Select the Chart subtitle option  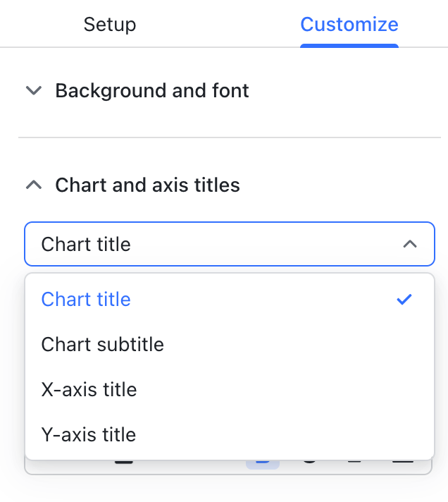103,345
